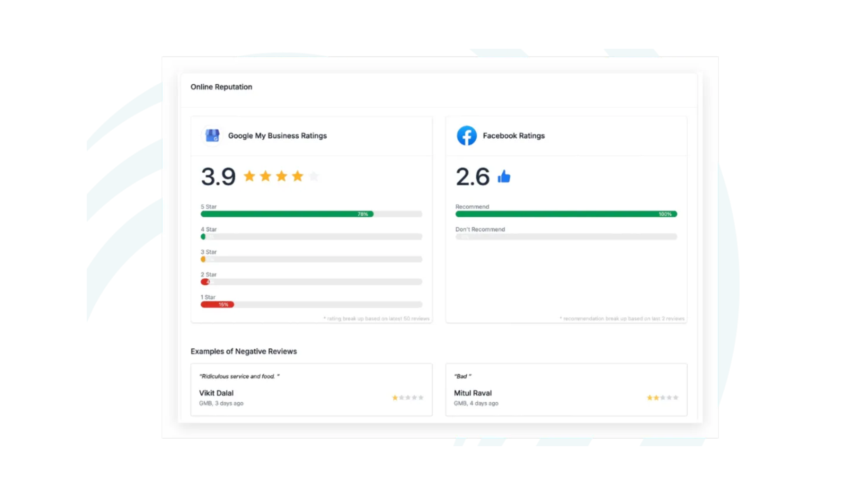Click the Google My Business logo icon
868x488 pixels.
coord(212,136)
